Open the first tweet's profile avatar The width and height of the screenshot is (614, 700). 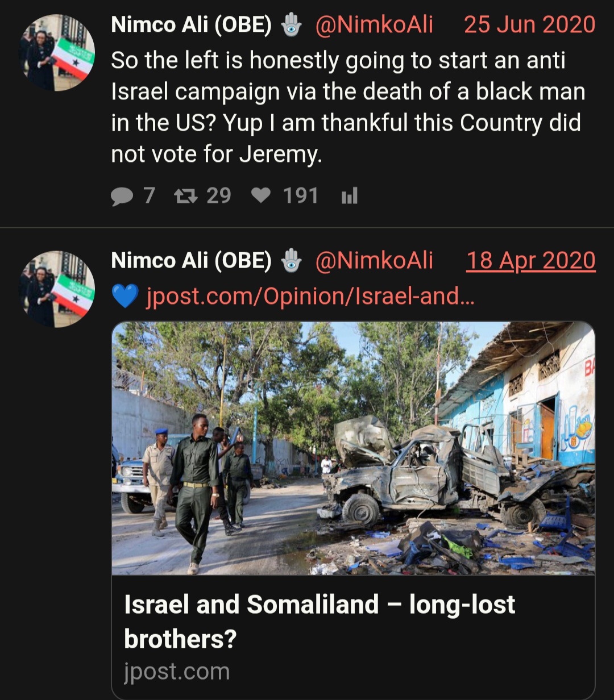click(x=57, y=53)
